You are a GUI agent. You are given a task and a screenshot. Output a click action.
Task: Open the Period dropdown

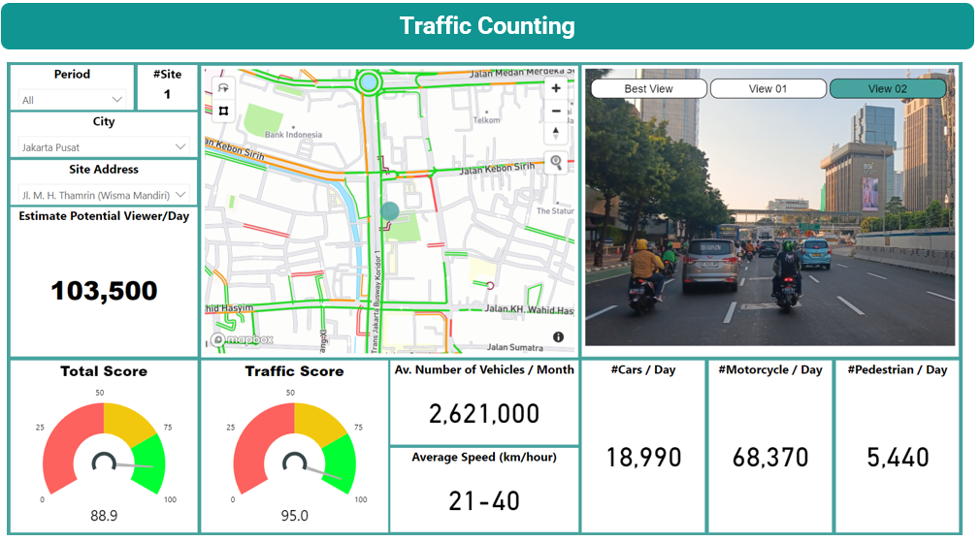[x=73, y=99]
